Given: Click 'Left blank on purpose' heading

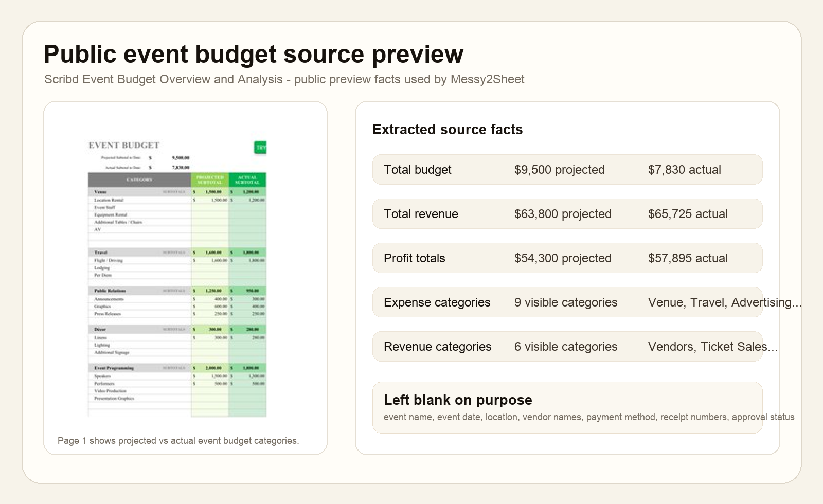Looking at the screenshot, I should 458,400.
